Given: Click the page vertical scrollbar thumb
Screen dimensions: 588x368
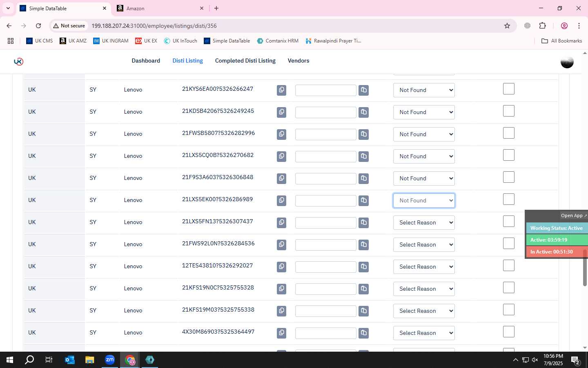Looking at the screenshot, I should click(x=585, y=268).
